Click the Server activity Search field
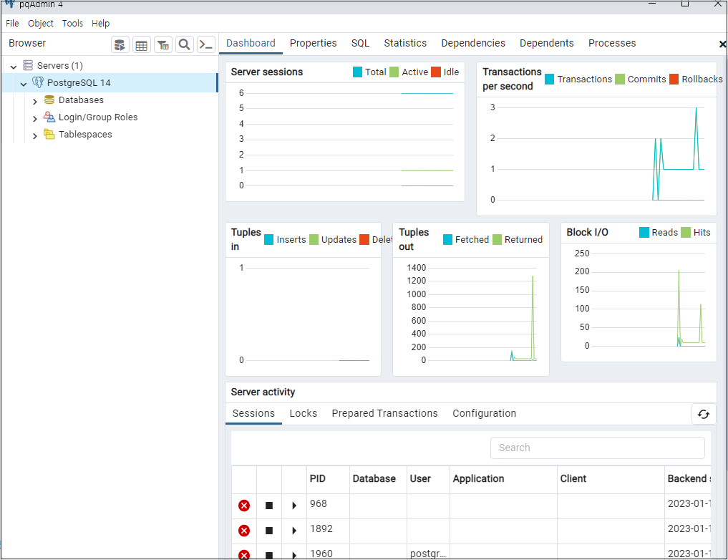Viewport: 728px width, 560px height. coord(598,448)
